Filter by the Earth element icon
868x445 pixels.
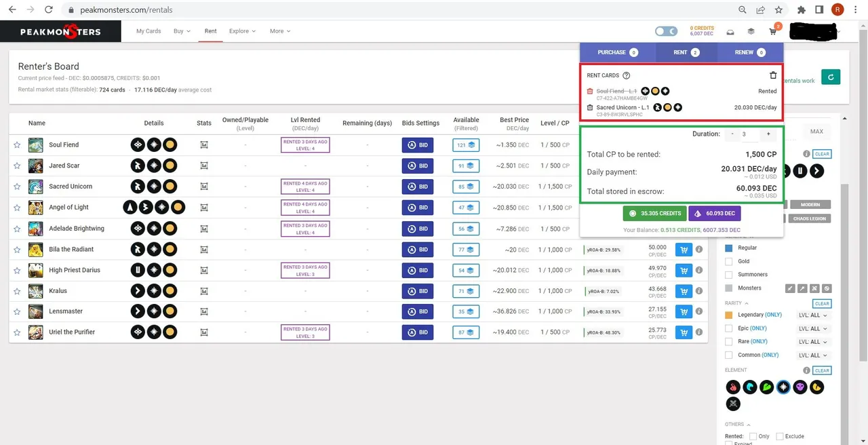[x=766, y=387]
